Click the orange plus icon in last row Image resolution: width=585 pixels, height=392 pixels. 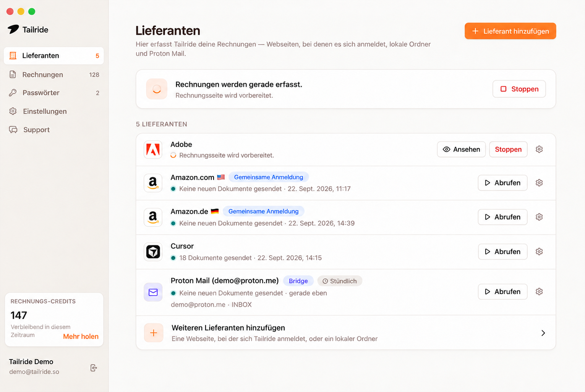pos(154,333)
